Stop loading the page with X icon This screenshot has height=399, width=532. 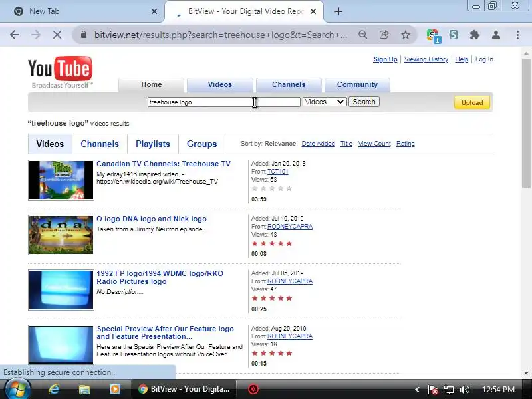point(57,35)
